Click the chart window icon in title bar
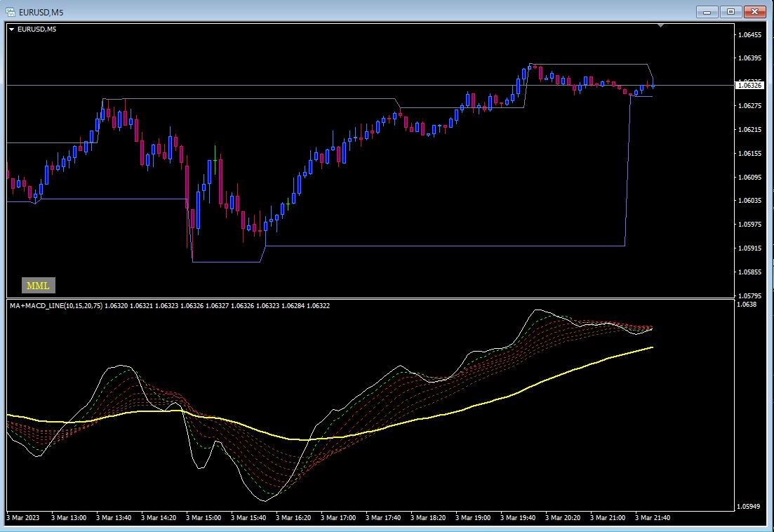The image size is (774, 532). coord(11,11)
